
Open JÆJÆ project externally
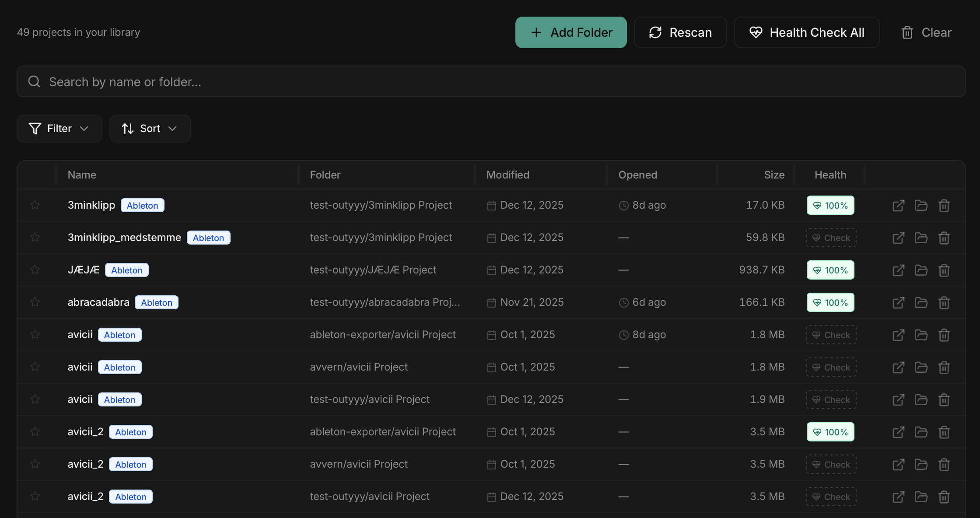(x=899, y=270)
